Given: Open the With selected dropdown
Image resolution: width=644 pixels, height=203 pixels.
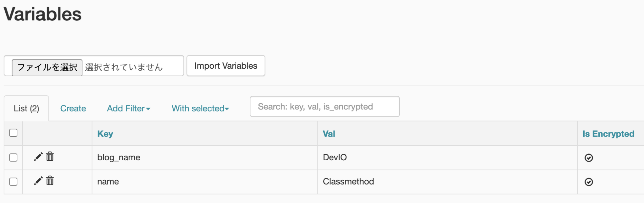Looking at the screenshot, I should (200, 108).
